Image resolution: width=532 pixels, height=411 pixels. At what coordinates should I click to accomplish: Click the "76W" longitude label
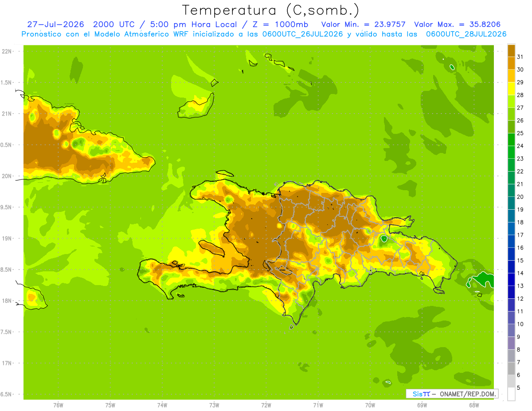(x=58, y=405)
